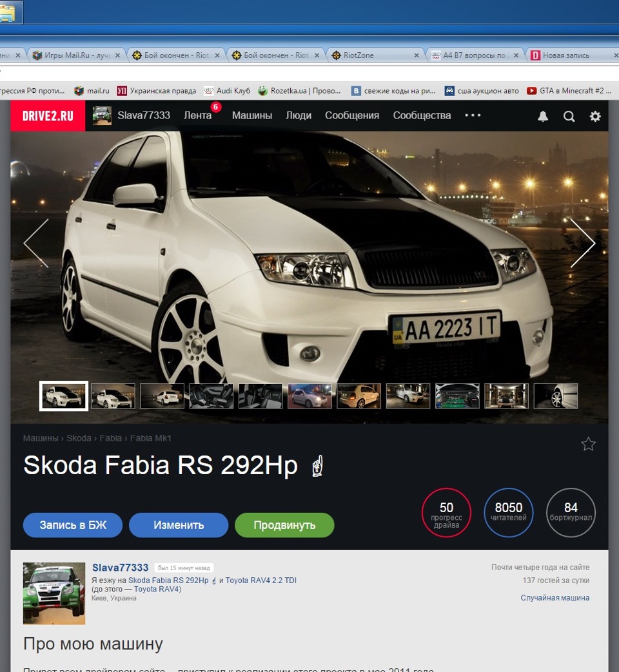
Task: Add car to favorites with star icon
Action: tap(588, 444)
